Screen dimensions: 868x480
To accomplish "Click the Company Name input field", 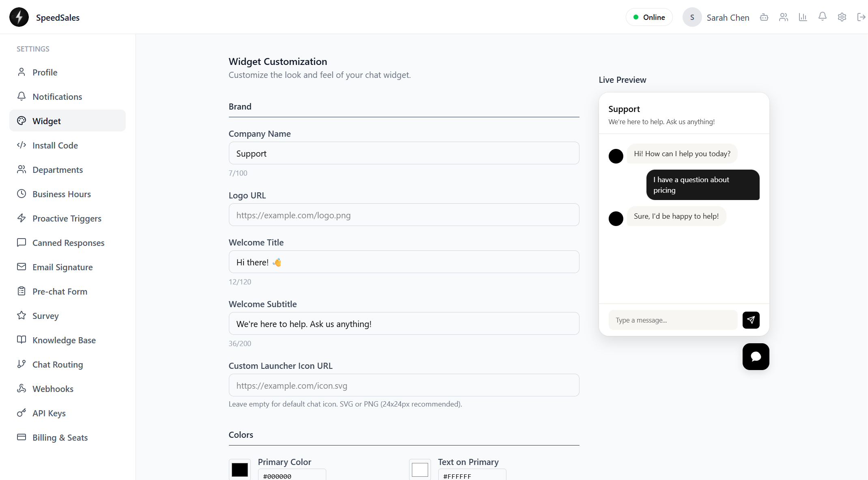I will tap(404, 153).
